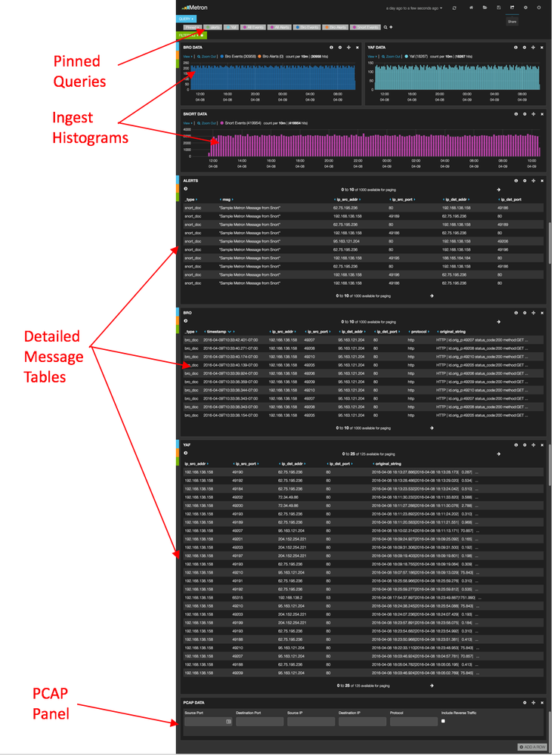Toggle the All Alerts pinned query
This screenshot has height=755, width=560.
click(x=280, y=27)
